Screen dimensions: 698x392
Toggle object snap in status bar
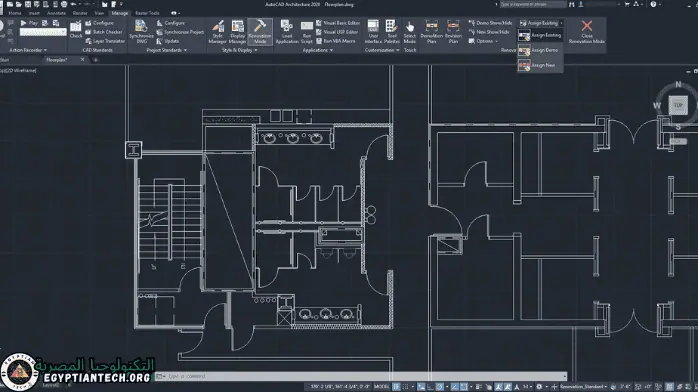coord(464,387)
